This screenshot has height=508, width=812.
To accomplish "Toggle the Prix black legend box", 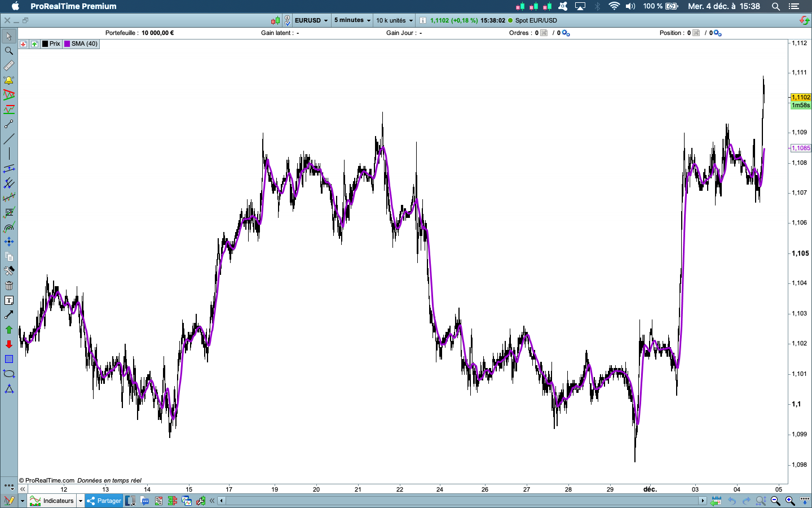I will click(45, 43).
